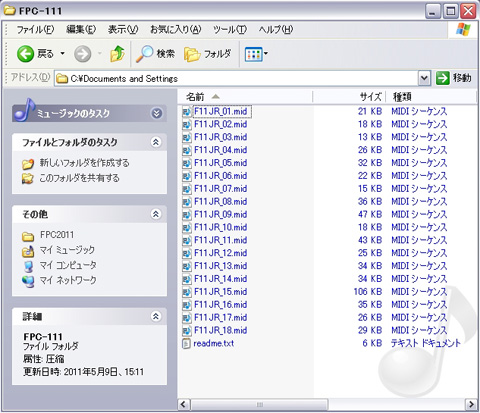Open the address bar dropdown arrow
Viewport: 480px width, 413px height.
[424, 78]
